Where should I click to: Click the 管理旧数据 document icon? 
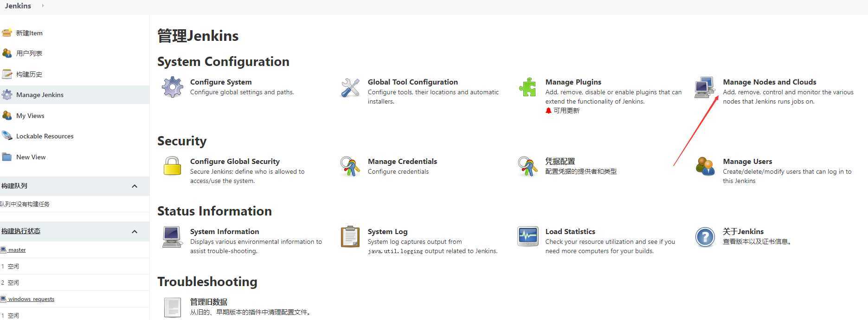[x=172, y=307]
